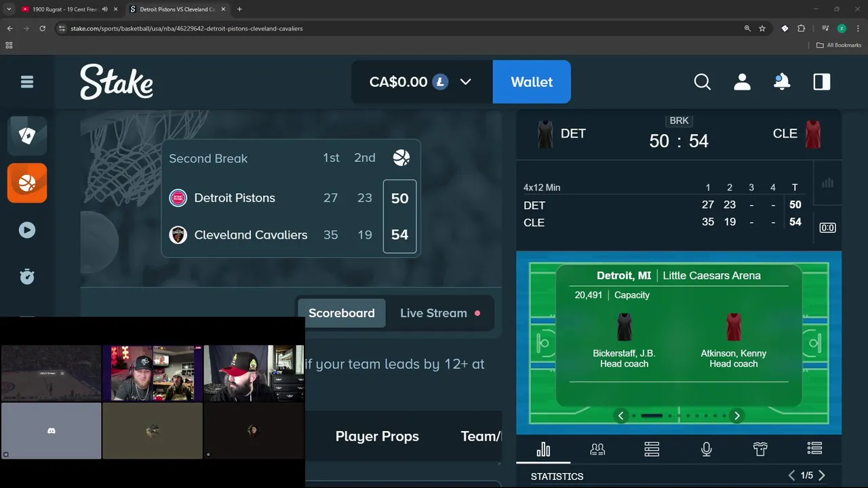Image resolution: width=868 pixels, height=488 pixels.
Task: Select the statistics bar chart widget tab
Action: [x=543, y=449]
